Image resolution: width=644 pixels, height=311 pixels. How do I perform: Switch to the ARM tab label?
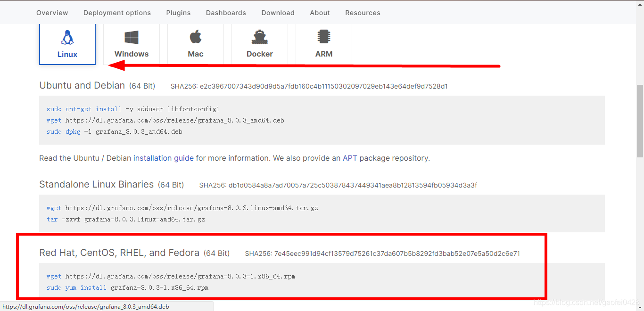pos(324,54)
